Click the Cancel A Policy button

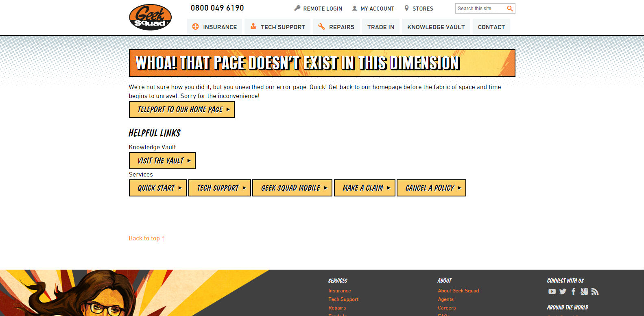tap(431, 188)
